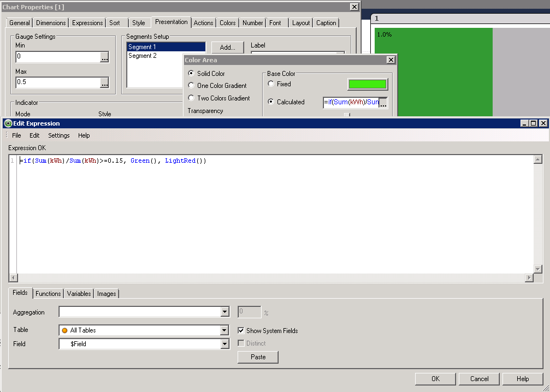
Task: Open the Help menu
Action: coord(84,135)
